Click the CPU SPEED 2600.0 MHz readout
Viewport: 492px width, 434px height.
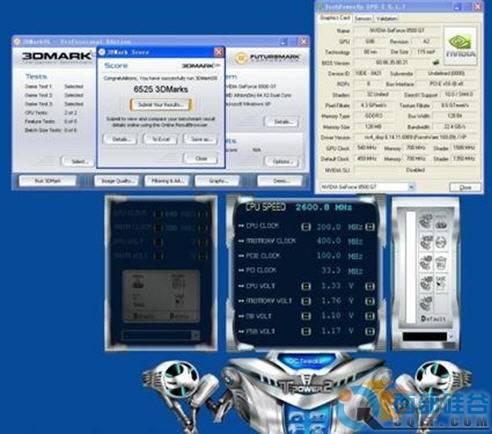point(324,207)
